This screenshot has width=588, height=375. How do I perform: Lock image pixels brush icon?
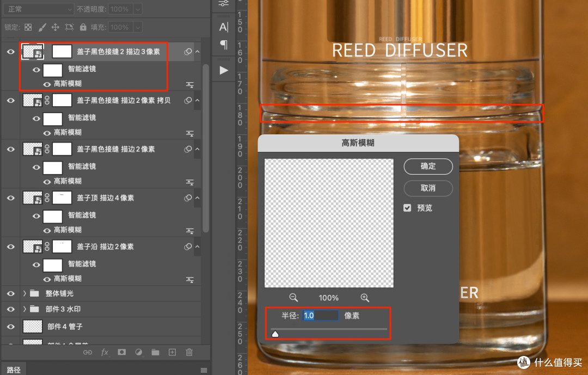pyautogui.click(x=42, y=27)
